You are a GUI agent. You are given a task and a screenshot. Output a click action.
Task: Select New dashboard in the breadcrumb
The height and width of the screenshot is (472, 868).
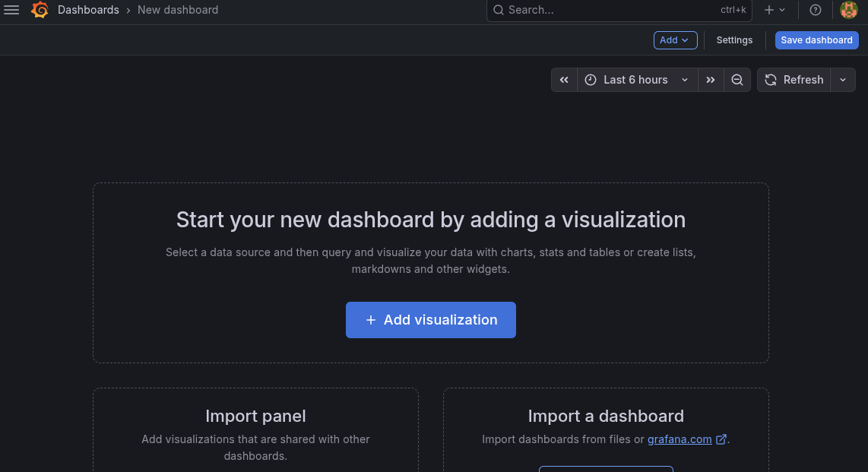coord(178,10)
